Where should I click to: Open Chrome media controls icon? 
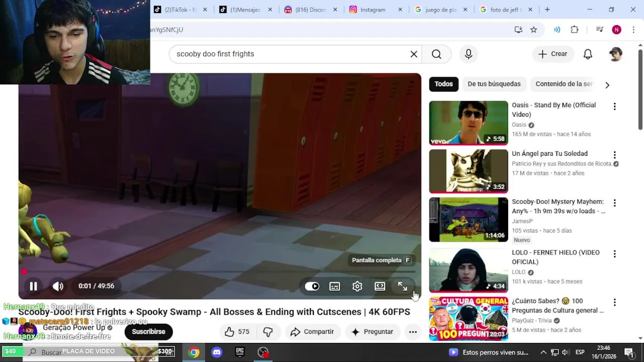[x=599, y=30]
